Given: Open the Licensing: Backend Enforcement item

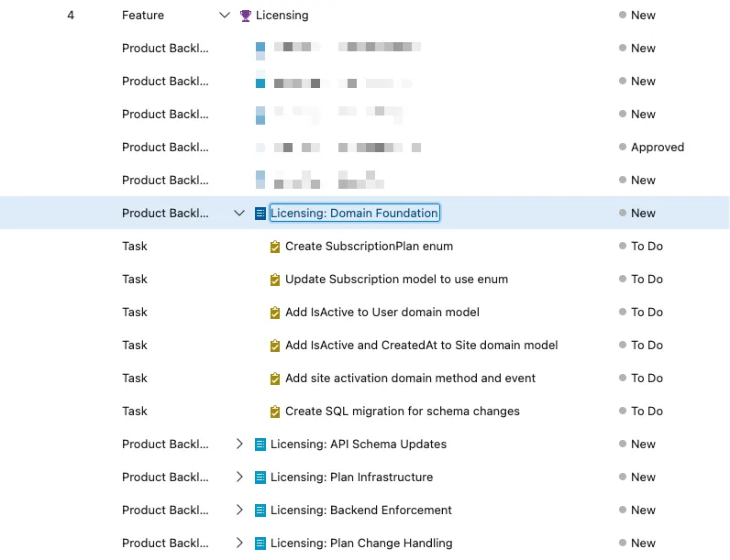Looking at the screenshot, I should 360,511.
